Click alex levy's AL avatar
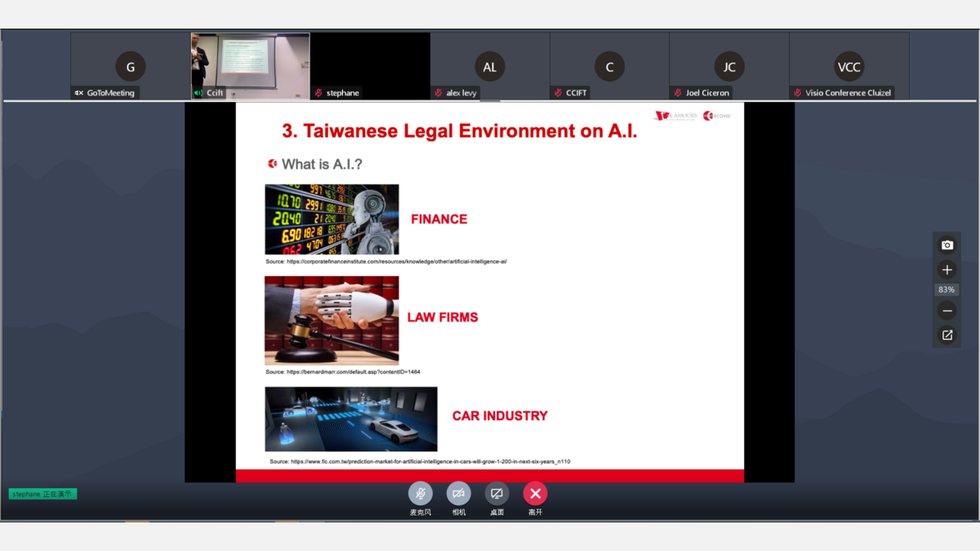Viewport: 980px width, 551px height. click(489, 66)
